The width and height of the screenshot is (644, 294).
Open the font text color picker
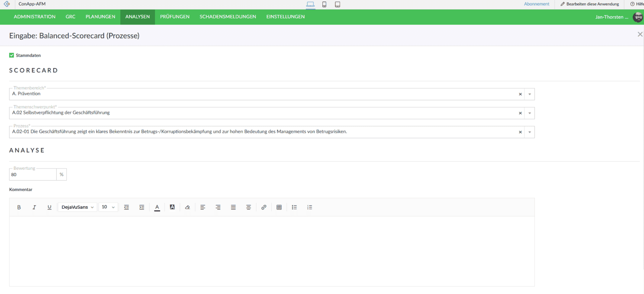[157, 207]
